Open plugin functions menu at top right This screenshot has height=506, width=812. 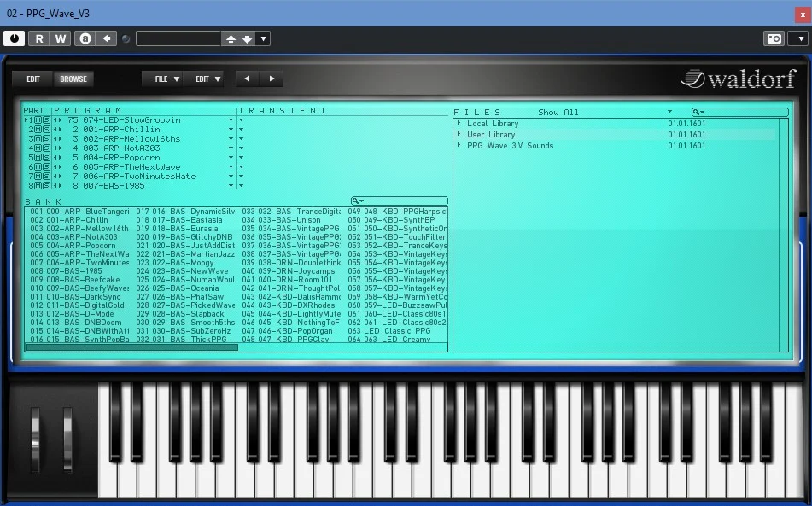point(800,38)
